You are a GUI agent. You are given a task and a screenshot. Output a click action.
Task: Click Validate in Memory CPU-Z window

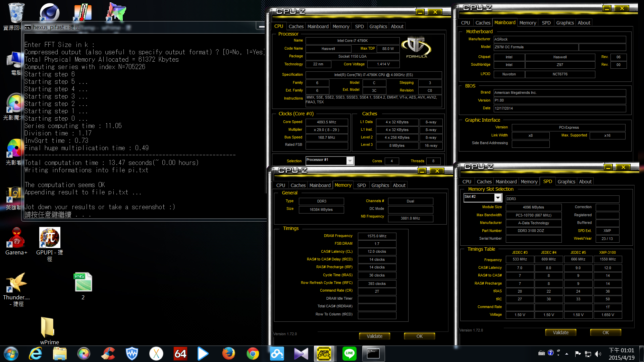374,336
